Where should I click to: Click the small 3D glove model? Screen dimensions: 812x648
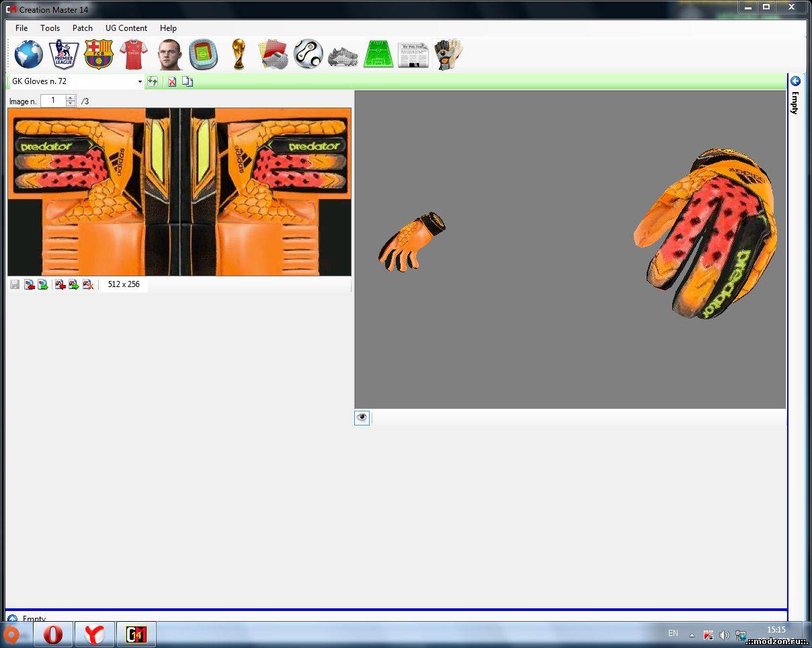[411, 241]
